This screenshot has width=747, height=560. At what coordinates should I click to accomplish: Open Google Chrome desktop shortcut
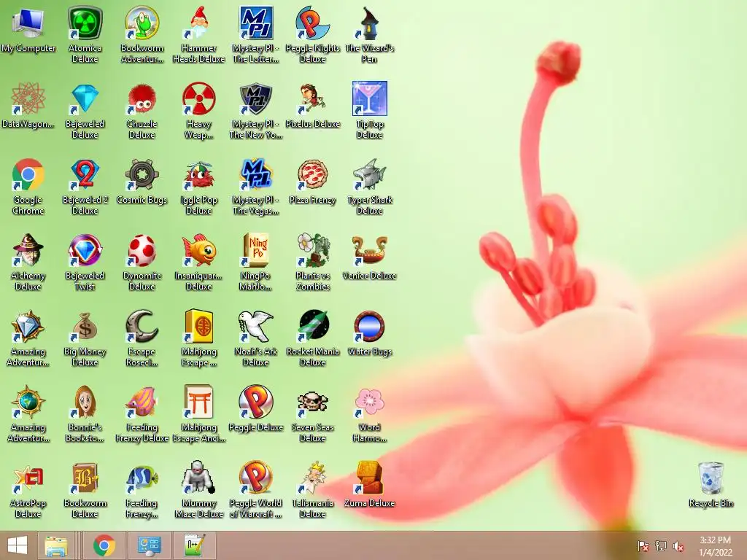coord(28,175)
